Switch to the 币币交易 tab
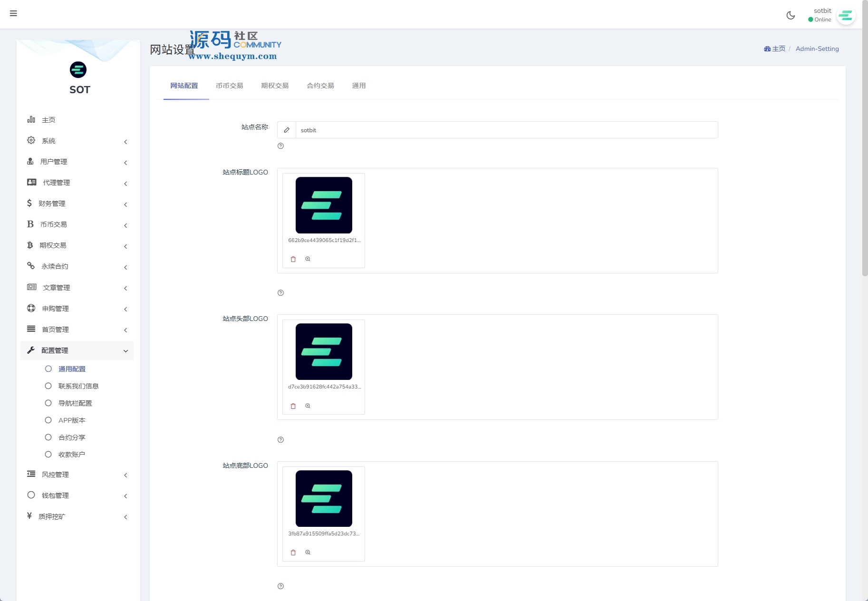The image size is (868, 601). [229, 86]
